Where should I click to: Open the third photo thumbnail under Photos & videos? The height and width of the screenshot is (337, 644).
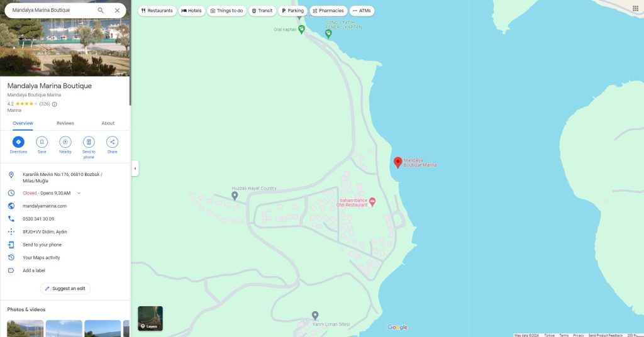click(x=103, y=328)
